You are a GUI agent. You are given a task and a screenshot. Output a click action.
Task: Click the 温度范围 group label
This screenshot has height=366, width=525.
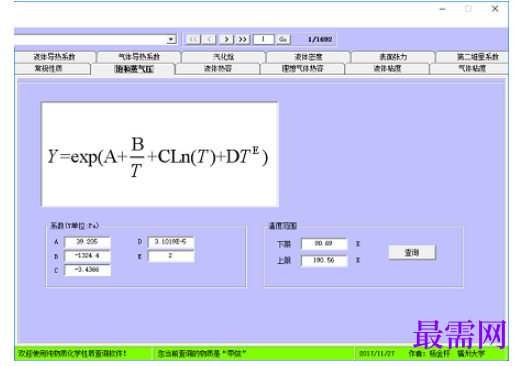pyautogui.click(x=282, y=226)
